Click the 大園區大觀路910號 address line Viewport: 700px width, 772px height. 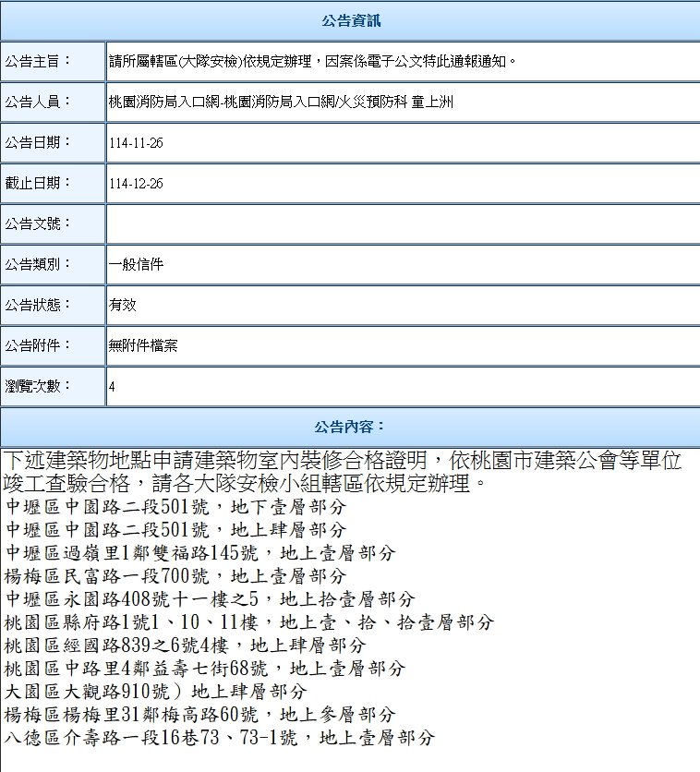[x=155, y=692]
